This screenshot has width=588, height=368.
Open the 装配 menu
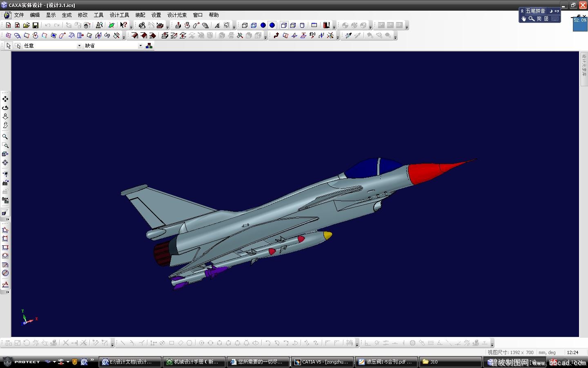pyautogui.click(x=140, y=15)
